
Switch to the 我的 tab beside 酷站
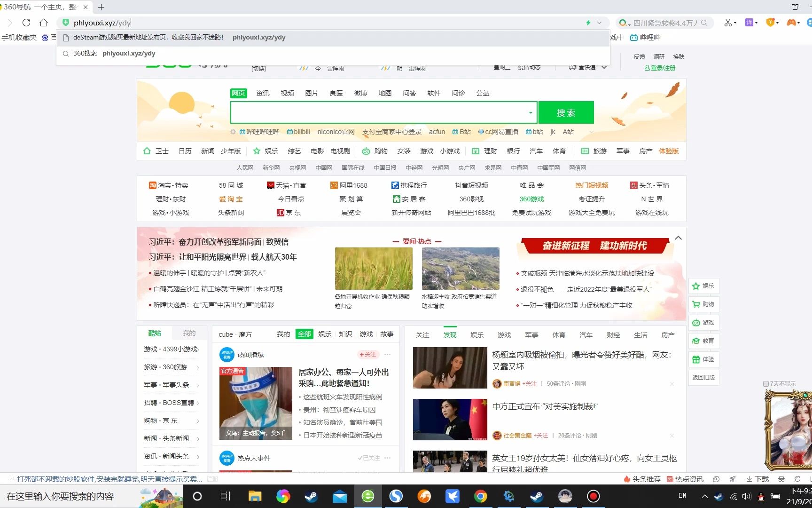pos(189,333)
